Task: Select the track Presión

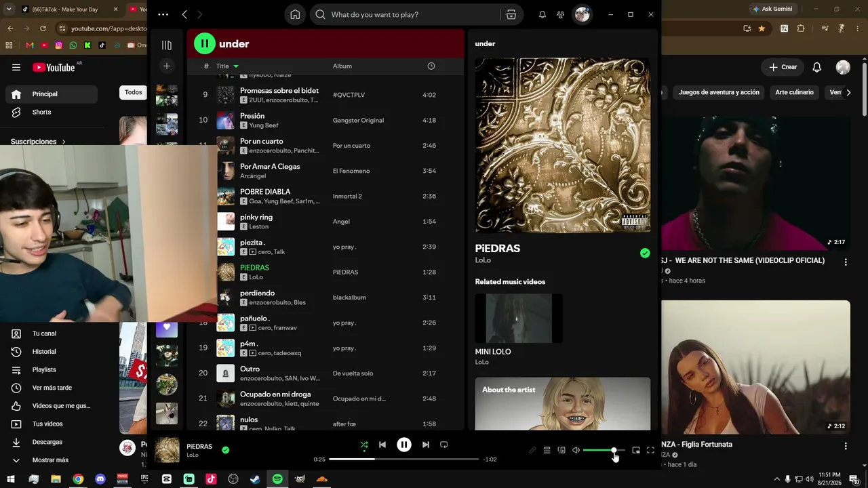Action: 252,116
